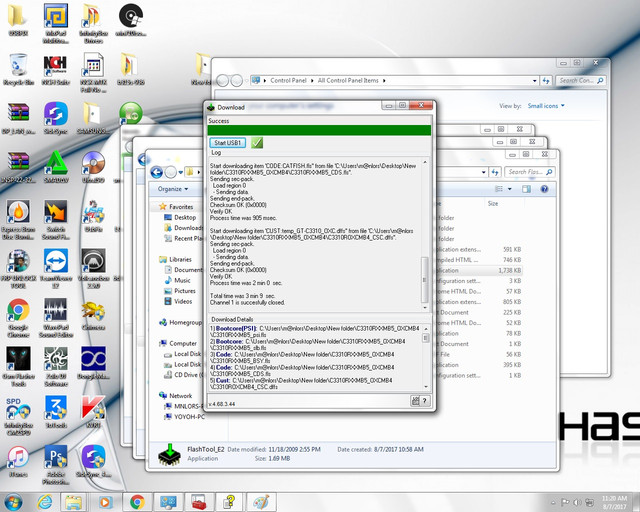Viewport: 640px width, 512px height.
Task: Click the change view icon in explorer toolbar
Action: click(499, 189)
